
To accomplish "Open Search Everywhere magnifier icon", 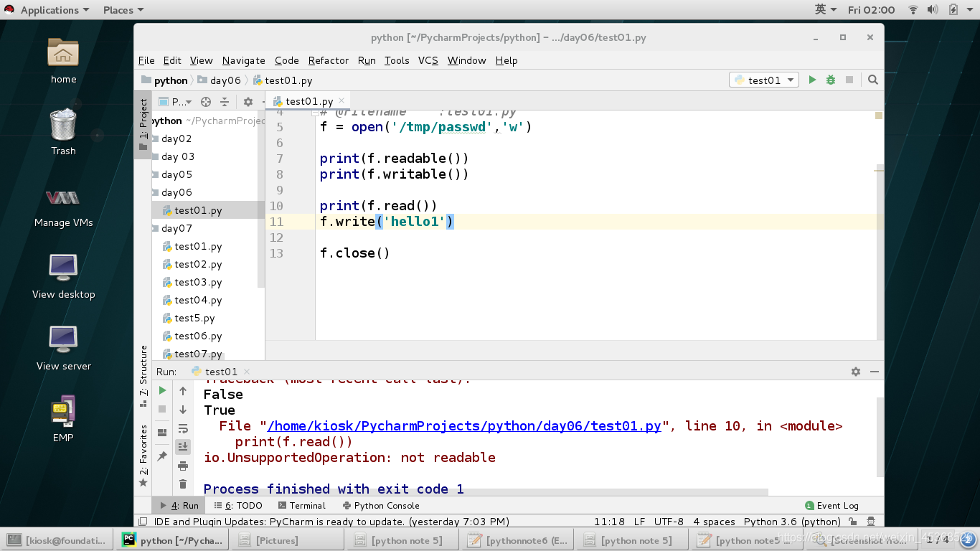I will [x=873, y=80].
